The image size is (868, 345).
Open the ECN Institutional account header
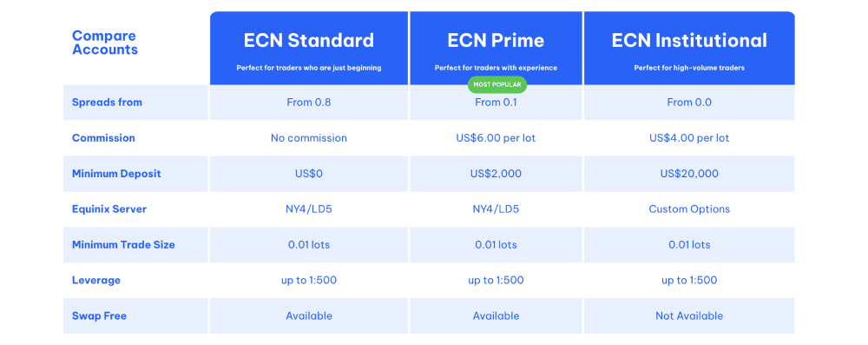tap(689, 49)
